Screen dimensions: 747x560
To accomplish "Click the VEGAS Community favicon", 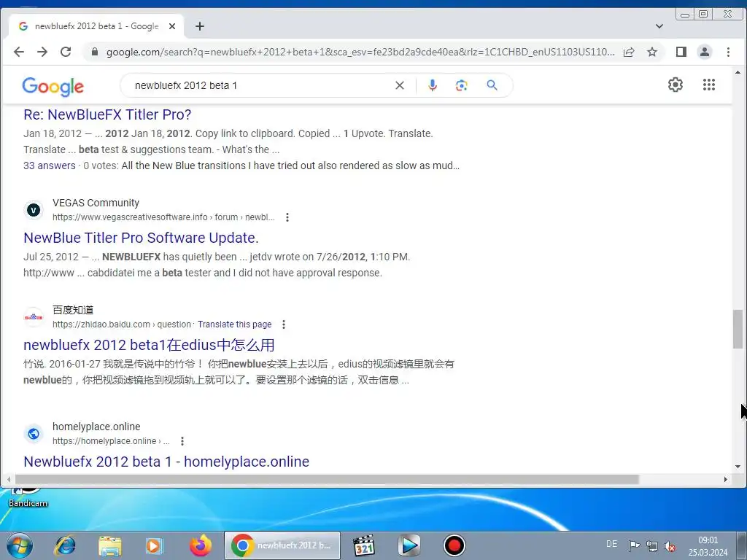I will tap(34, 210).
